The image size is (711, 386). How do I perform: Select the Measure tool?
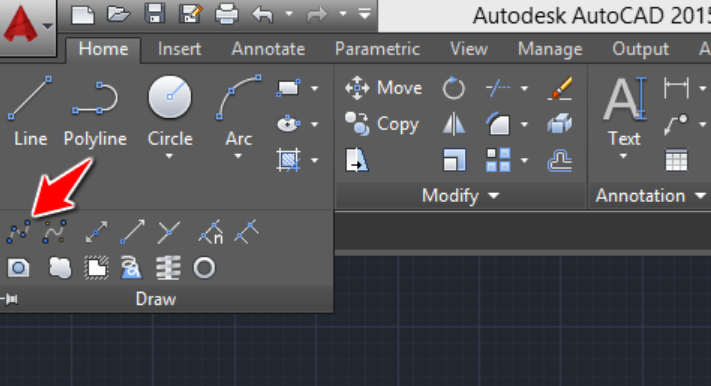(x=247, y=232)
